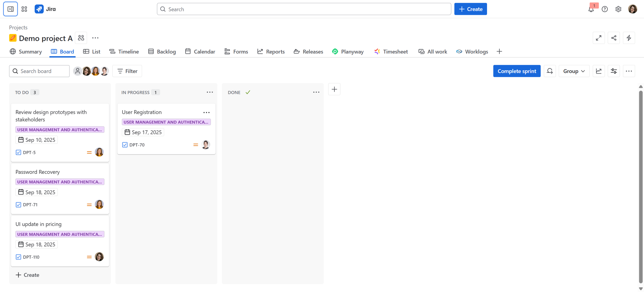
Task: Click the Complete sprint button
Action: click(x=516, y=71)
